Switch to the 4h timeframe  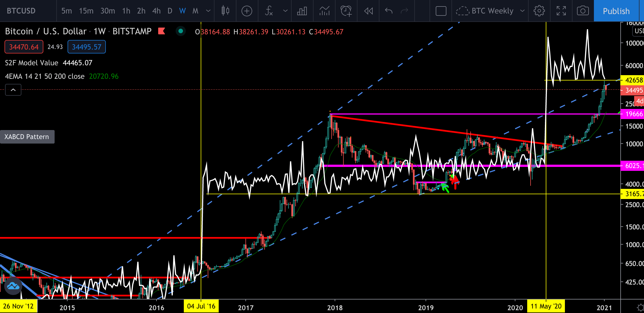[x=156, y=11]
